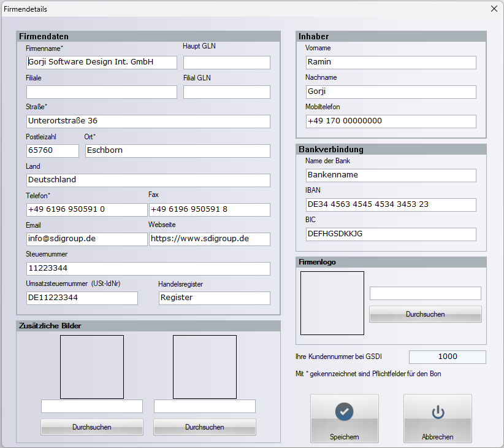Edit the Steuernummer field 11223344
This screenshot has height=448, width=504.
point(148,269)
